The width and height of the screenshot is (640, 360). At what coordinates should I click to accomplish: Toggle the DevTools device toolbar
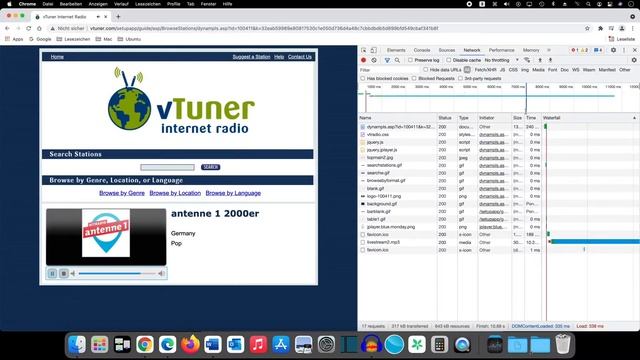click(373, 50)
